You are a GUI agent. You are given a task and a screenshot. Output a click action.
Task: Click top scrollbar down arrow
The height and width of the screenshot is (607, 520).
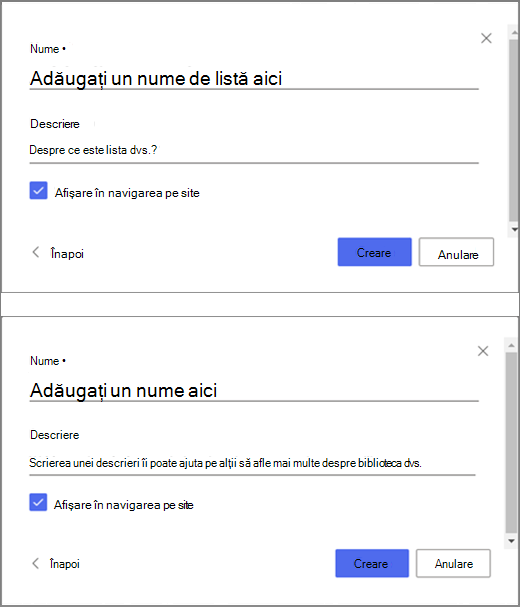tap(514, 229)
